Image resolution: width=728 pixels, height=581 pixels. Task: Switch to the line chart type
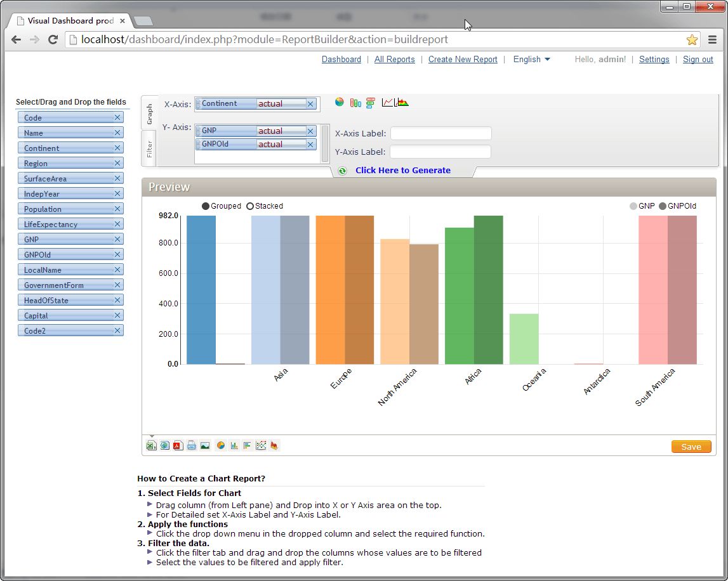coord(387,101)
